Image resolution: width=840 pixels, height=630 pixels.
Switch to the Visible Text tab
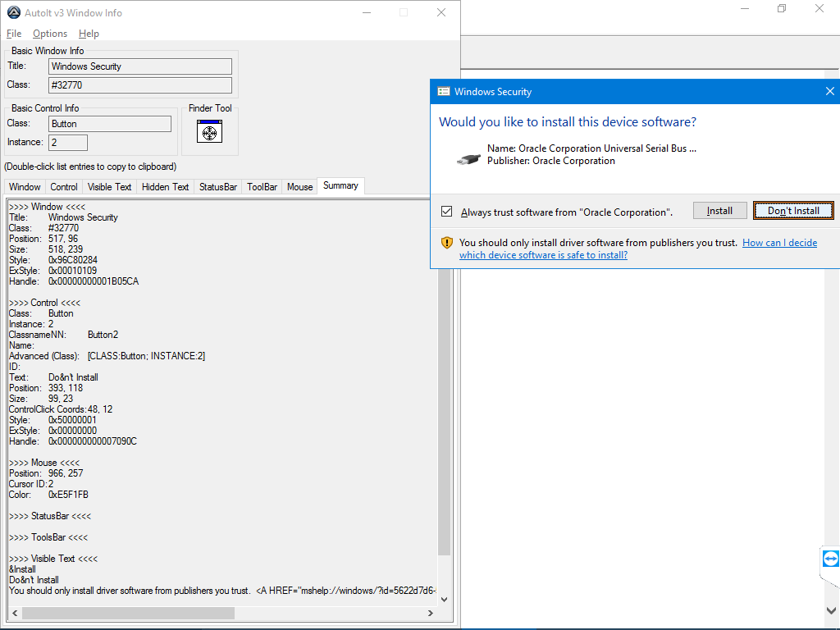(x=109, y=187)
